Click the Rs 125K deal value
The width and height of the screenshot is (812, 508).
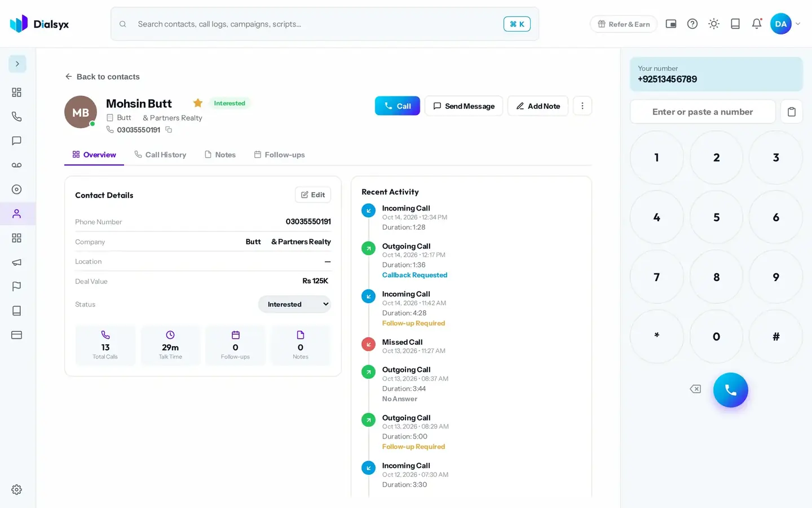(x=315, y=281)
